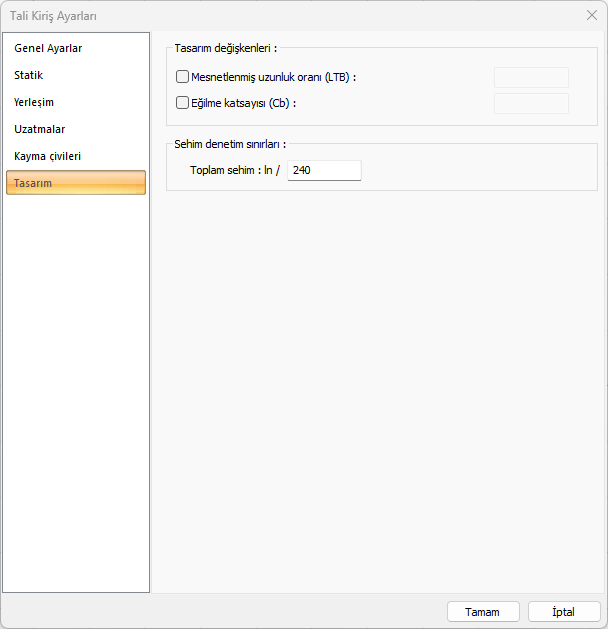This screenshot has width=608, height=629.
Task: Click the LTB ratio value field
Action: click(531, 77)
